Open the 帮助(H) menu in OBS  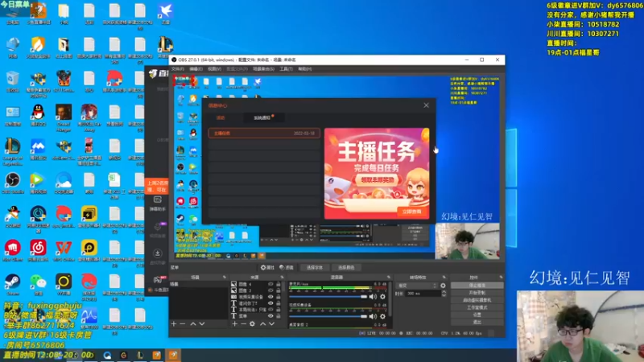coord(305,69)
